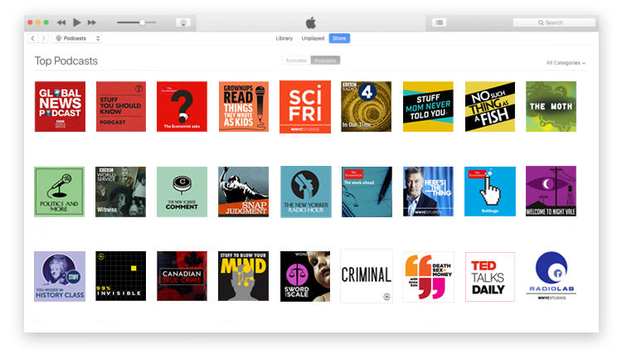Open the Podcasts media picker dropdown
The image size is (622, 364).
pos(76,38)
